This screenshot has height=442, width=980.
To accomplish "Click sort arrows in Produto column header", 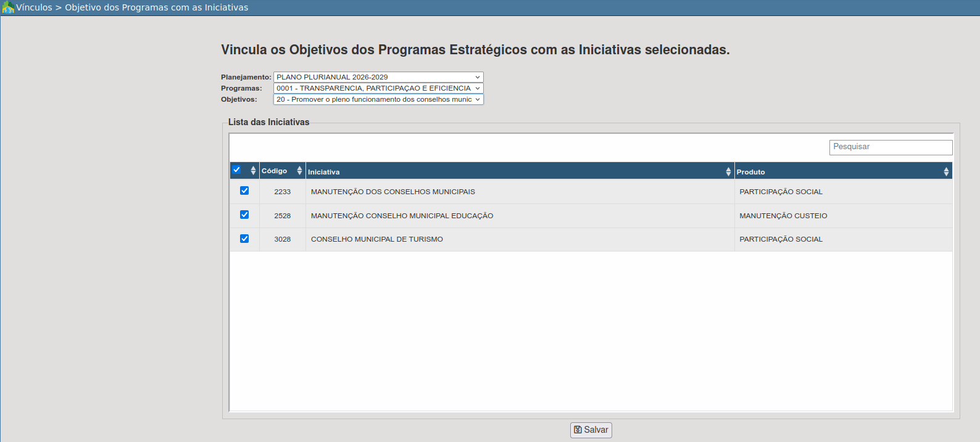I will pyautogui.click(x=946, y=171).
